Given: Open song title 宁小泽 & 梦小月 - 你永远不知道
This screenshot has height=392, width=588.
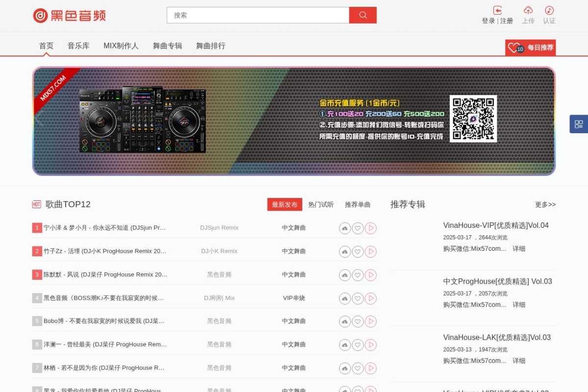Looking at the screenshot, I should [x=105, y=228].
